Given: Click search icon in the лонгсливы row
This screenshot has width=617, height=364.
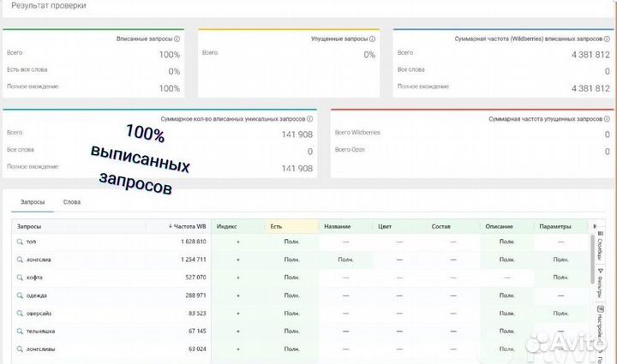Looking at the screenshot, I should (20, 349).
